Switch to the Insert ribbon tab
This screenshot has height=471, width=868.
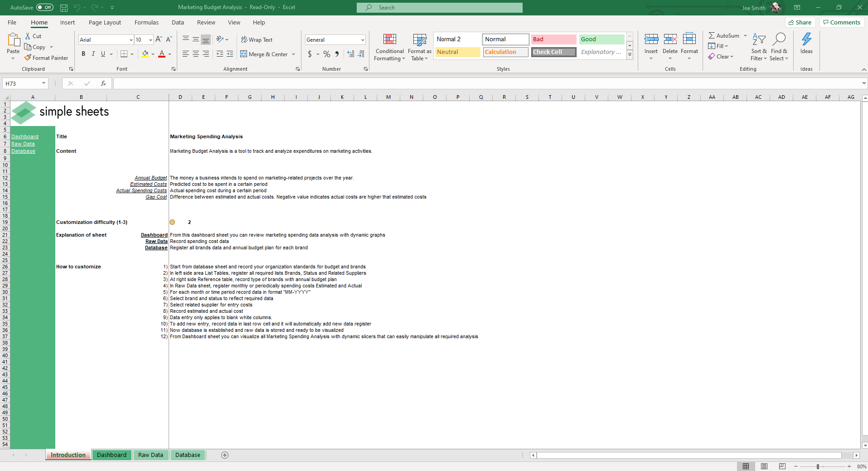(68, 22)
